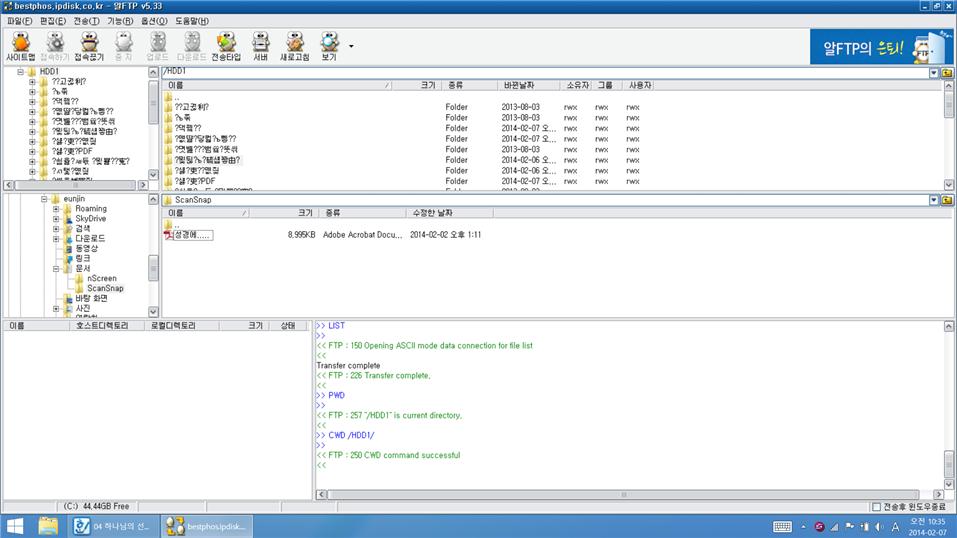957x538 pixels.
Task: Open the 파일(F) menu
Action: tap(20, 21)
